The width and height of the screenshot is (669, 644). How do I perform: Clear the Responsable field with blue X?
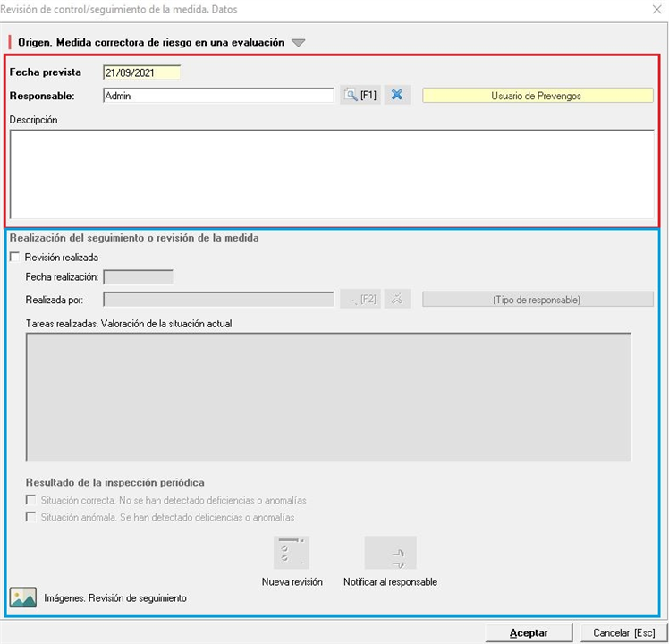click(397, 95)
